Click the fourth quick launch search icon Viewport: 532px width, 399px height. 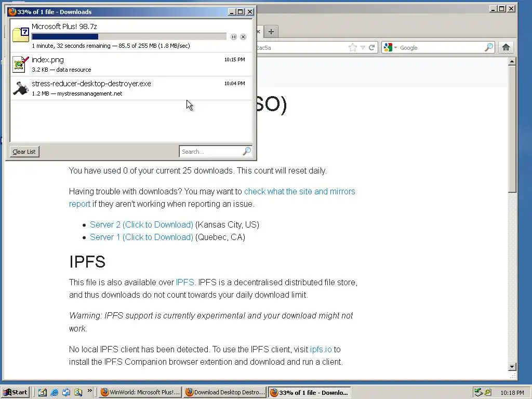click(78, 392)
